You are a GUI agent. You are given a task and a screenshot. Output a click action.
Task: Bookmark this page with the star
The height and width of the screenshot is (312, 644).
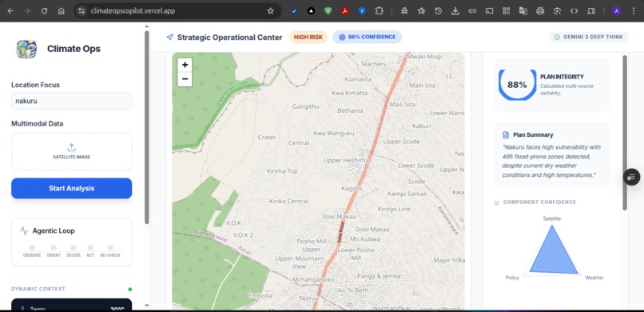point(270,11)
